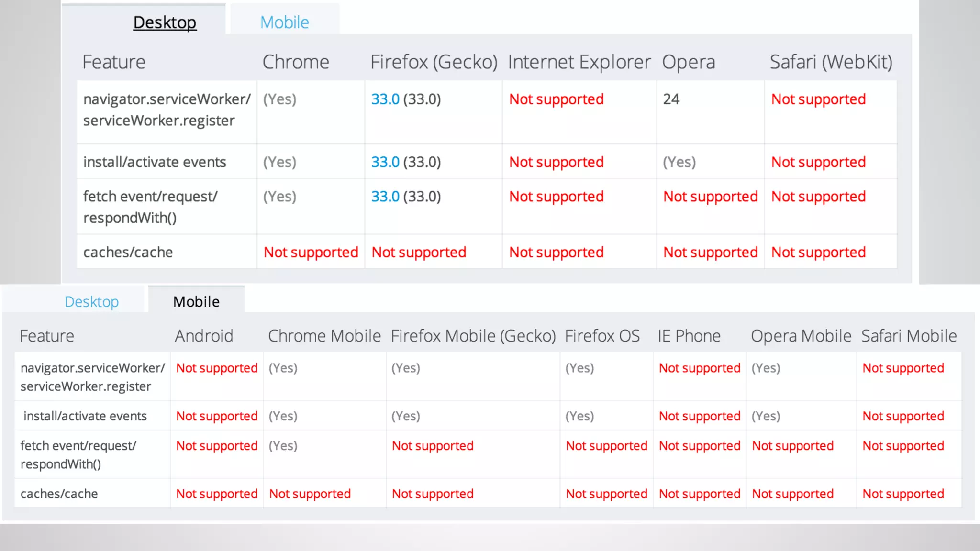This screenshot has height=551, width=980.
Task: Select the active Mobile tab in lower table
Action: tap(196, 302)
